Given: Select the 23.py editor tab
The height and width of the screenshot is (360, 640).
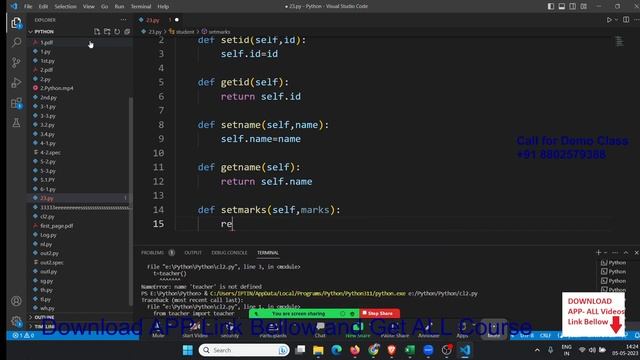Looking at the screenshot, I should click(159, 20).
